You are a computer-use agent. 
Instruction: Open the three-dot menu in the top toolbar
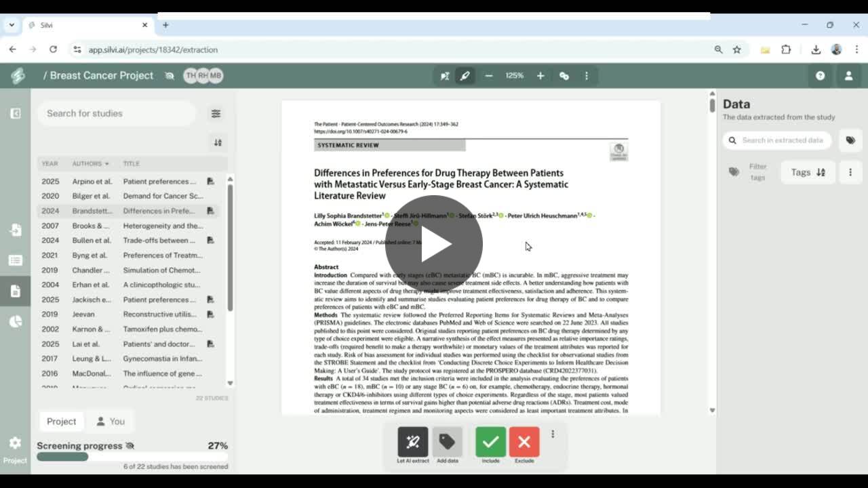[x=586, y=75]
